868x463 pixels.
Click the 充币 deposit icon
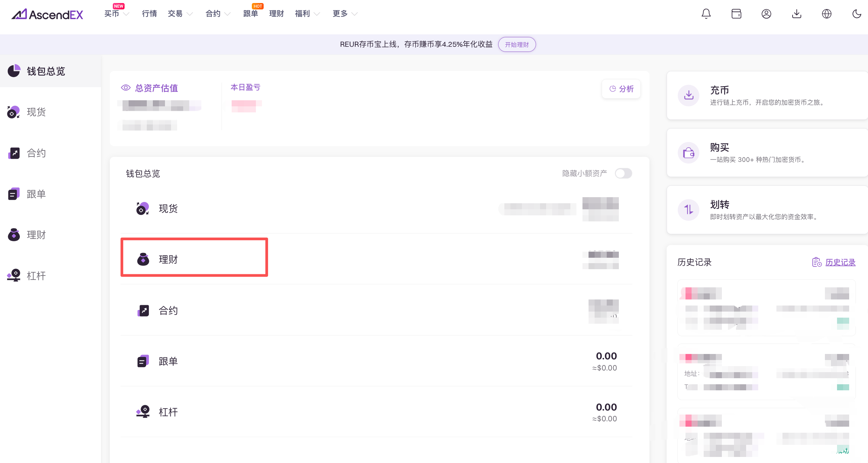(689, 95)
